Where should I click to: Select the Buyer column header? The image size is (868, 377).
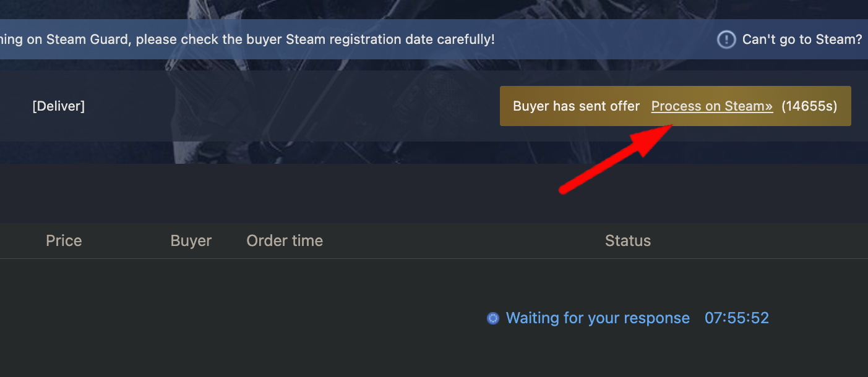[x=191, y=240]
